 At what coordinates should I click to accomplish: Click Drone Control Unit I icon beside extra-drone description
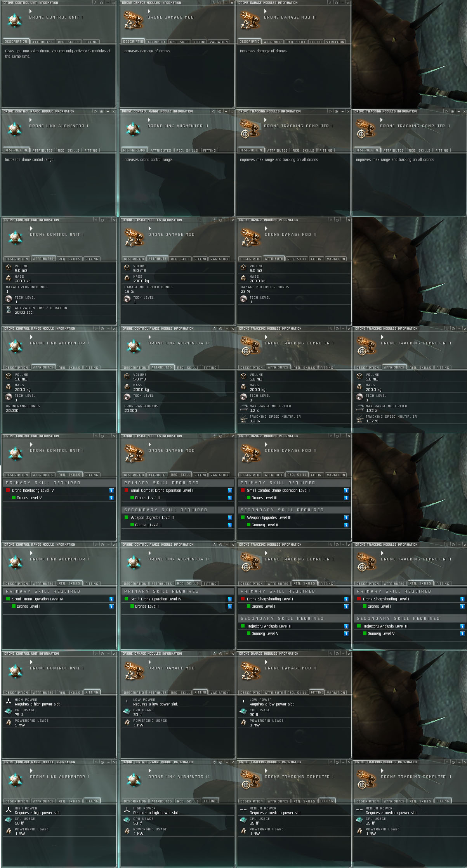[15, 20]
